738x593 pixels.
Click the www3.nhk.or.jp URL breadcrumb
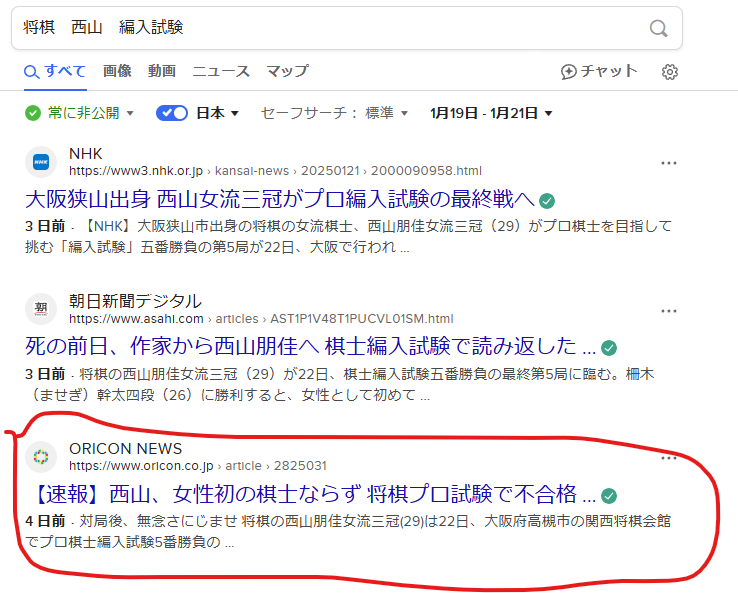275,170
